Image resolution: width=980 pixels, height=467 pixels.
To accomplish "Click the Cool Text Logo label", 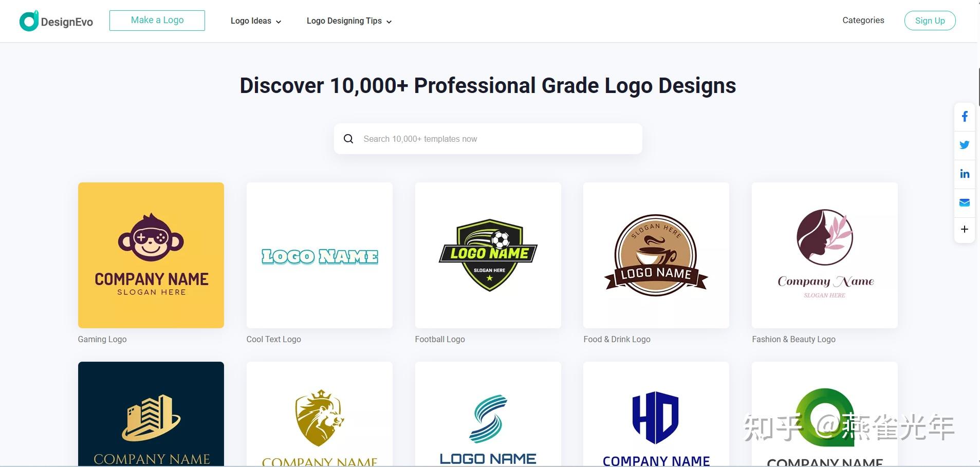I will (274, 339).
